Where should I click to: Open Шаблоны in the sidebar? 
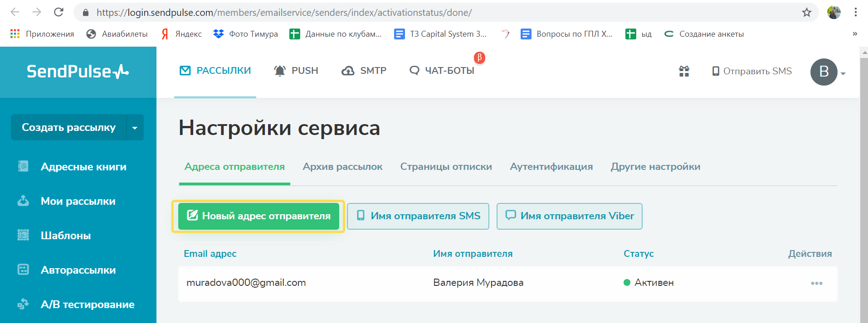66,236
